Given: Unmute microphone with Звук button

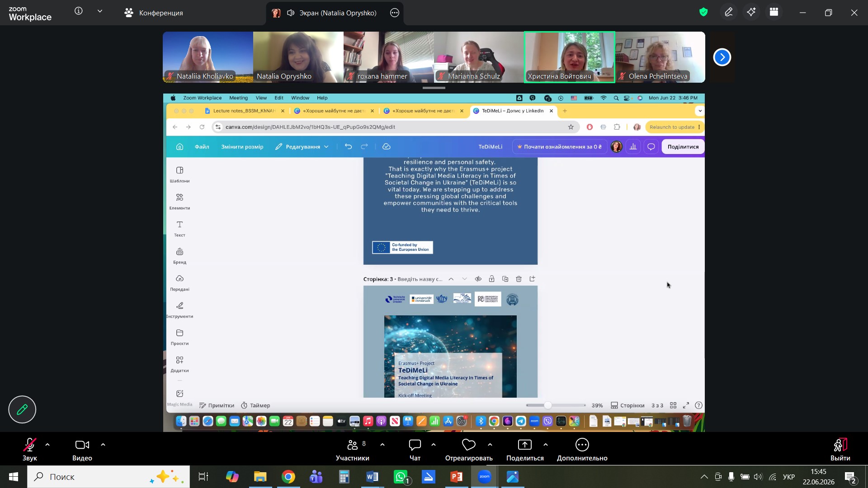Looking at the screenshot, I should point(30,450).
